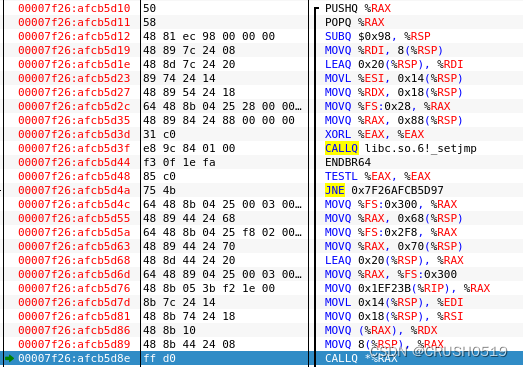
Task: Click the bytes 48 8b 10
Action: [169, 330]
